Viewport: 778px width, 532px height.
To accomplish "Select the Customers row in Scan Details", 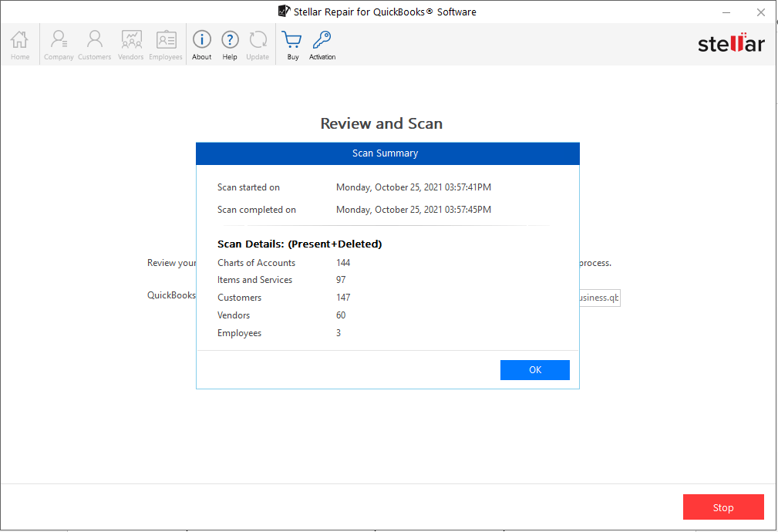I will (x=239, y=298).
